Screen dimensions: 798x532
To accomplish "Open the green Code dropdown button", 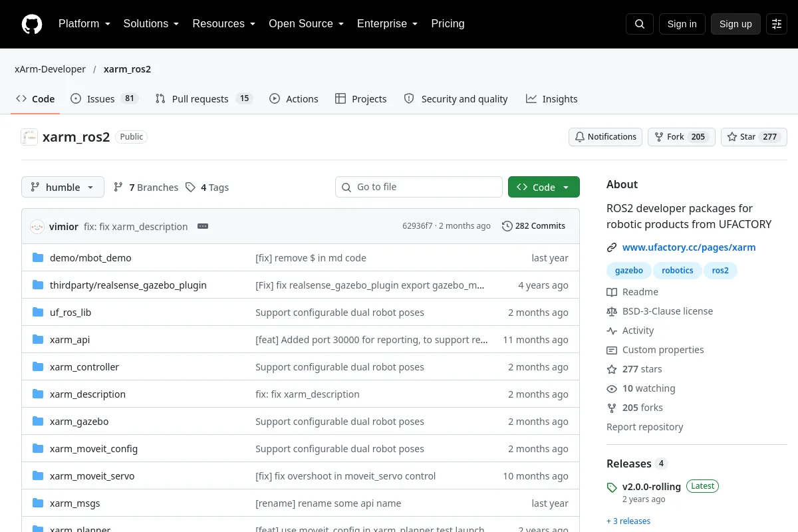I will point(544,187).
